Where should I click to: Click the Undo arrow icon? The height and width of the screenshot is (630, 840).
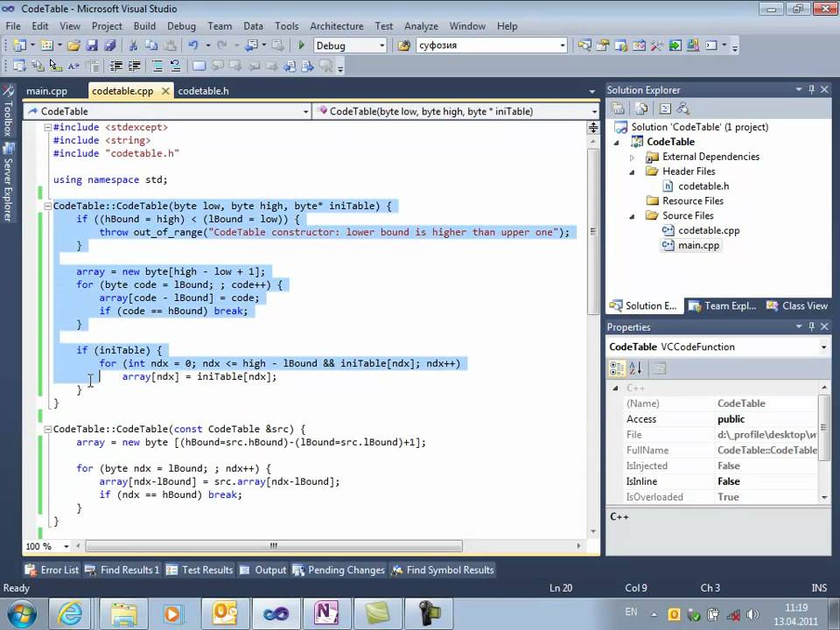(x=193, y=45)
